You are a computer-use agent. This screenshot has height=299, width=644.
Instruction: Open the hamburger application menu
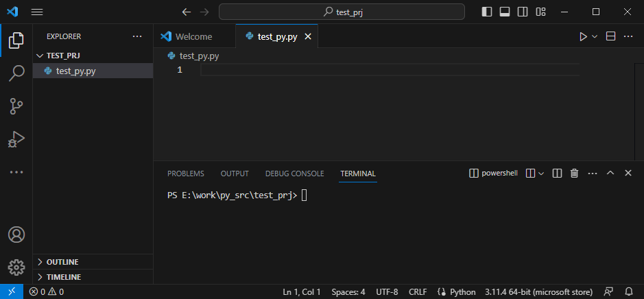(37, 12)
